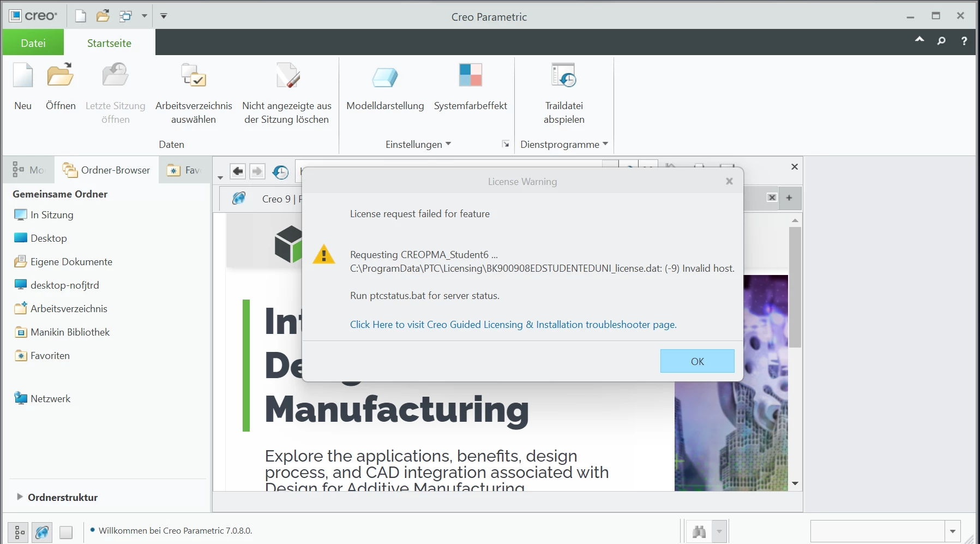This screenshot has height=544, width=980.
Task: Select Favoriten in common folders list
Action: click(42, 355)
